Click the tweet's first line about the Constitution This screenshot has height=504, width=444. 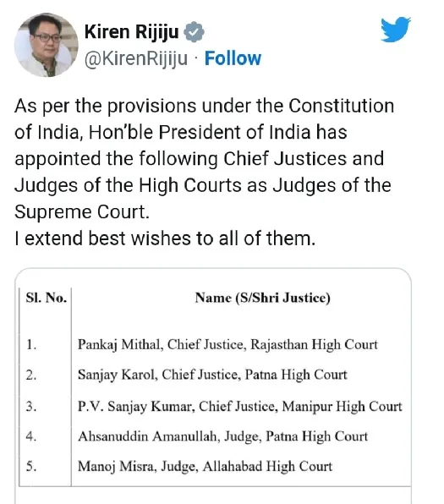point(204,106)
